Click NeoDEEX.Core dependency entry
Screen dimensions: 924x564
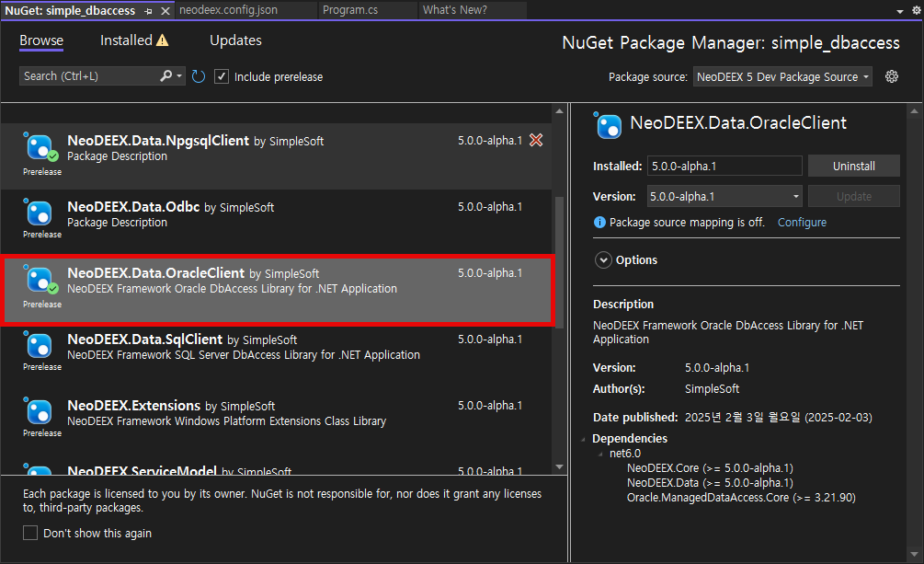(x=710, y=467)
